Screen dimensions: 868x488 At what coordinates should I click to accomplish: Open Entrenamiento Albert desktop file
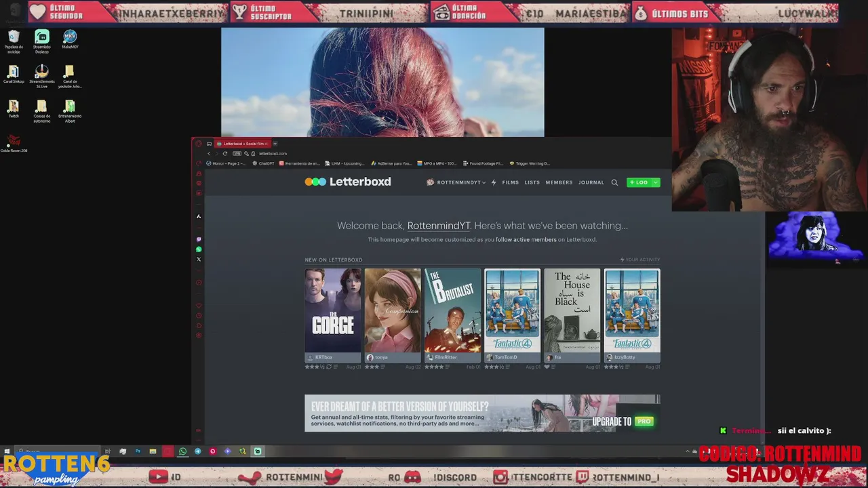point(70,112)
